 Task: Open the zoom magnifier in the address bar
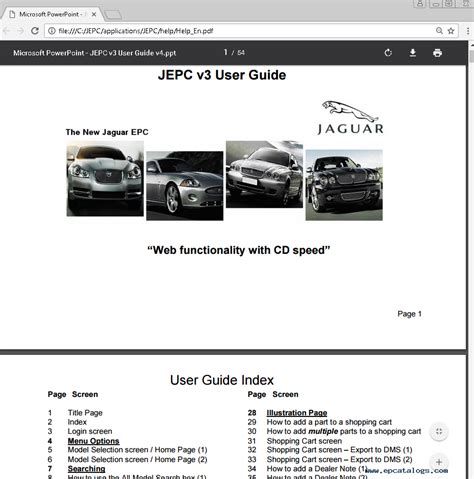tap(439, 31)
